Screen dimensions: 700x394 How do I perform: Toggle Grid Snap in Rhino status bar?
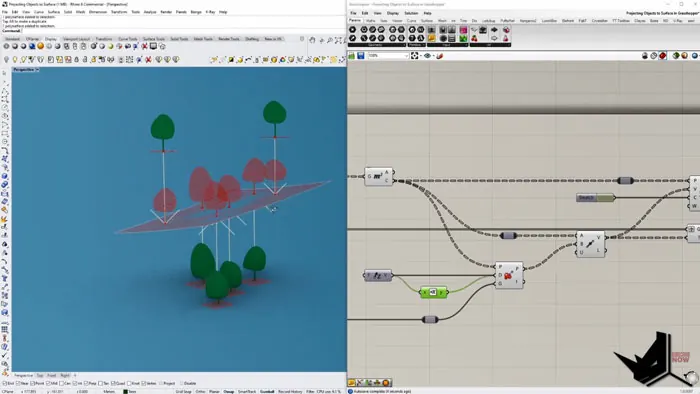point(183,391)
